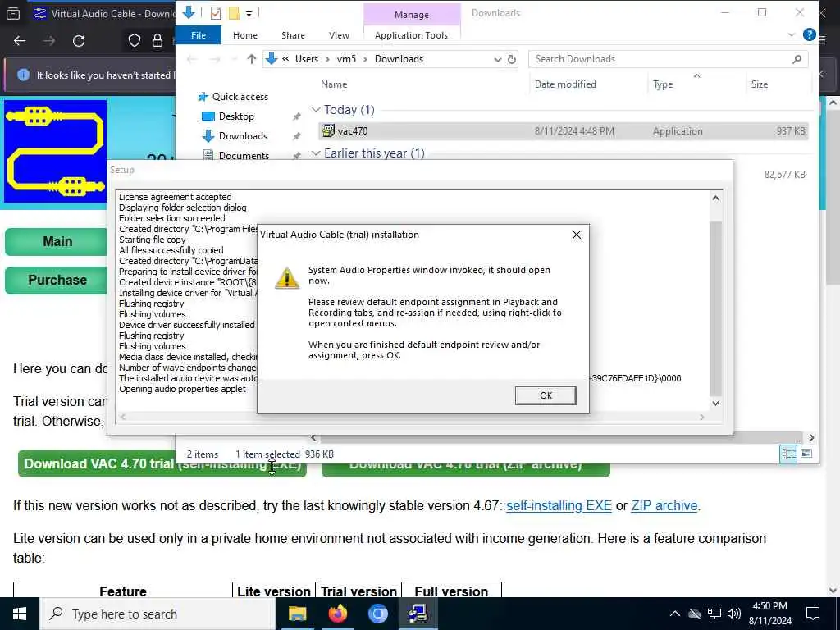Show hidden system tray icons
The image size is (840, 630).
pyautogui.click(x=674, y=614)
